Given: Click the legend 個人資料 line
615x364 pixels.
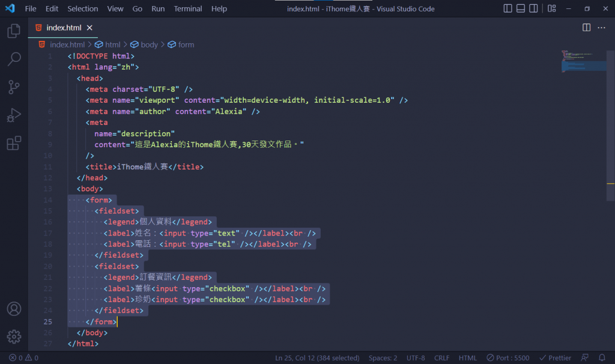Looking at the screenshot, I should 158,222.
